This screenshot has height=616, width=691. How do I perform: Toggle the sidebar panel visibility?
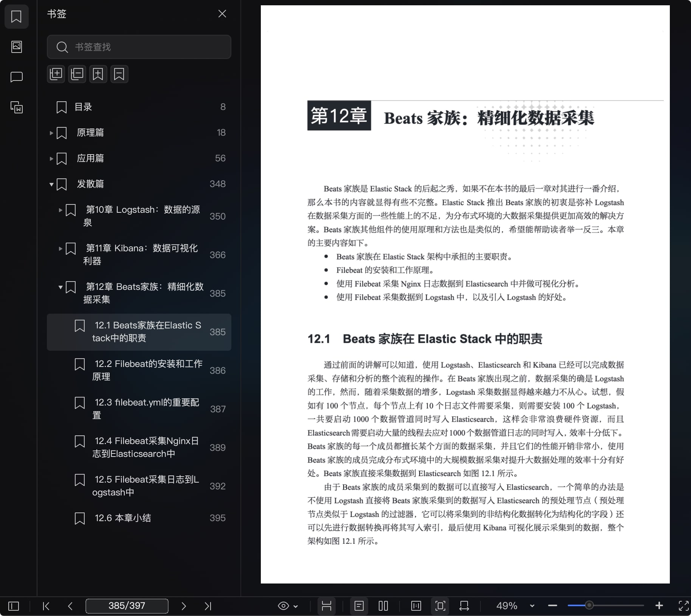pyautogui.click(x=14, y=606)
